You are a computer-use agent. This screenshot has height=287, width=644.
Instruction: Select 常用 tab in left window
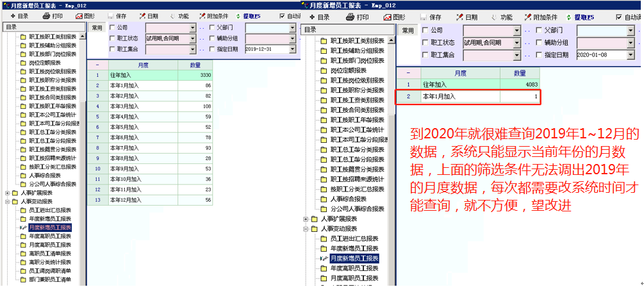[x=96, y=28]
